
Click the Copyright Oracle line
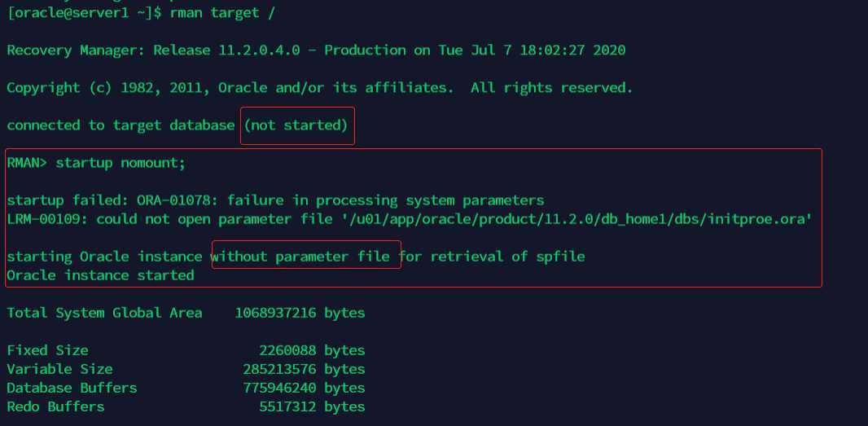(x=319, y=88)
